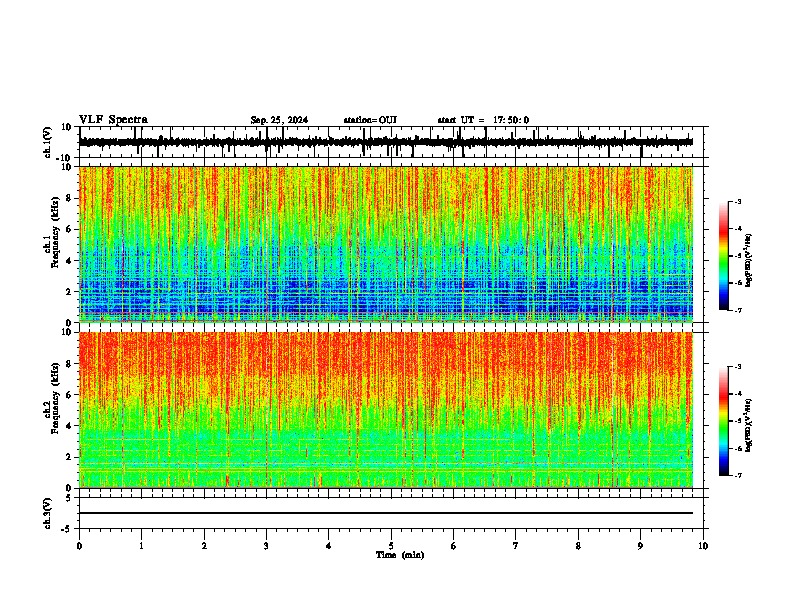Viewport: 792px width, 612px height.
Task: Click the "ch.3(V)" axis label
Action: click(x=48, y=513)
